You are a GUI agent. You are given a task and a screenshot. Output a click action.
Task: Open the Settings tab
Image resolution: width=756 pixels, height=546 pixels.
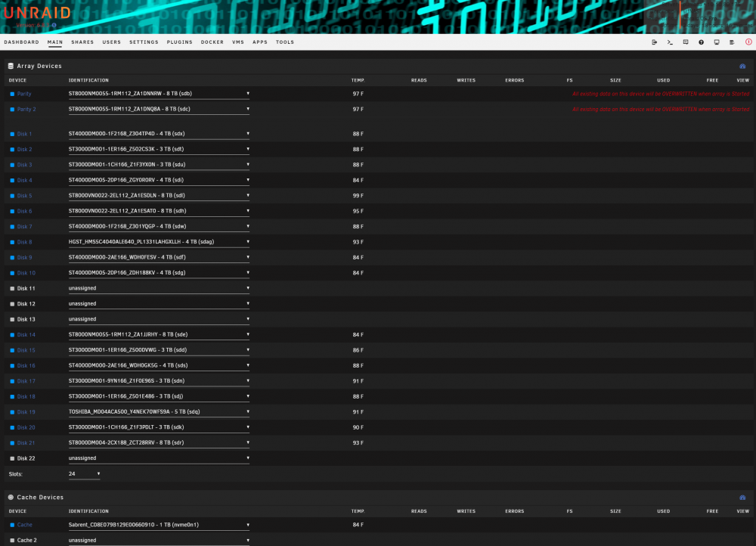point(144,42)
